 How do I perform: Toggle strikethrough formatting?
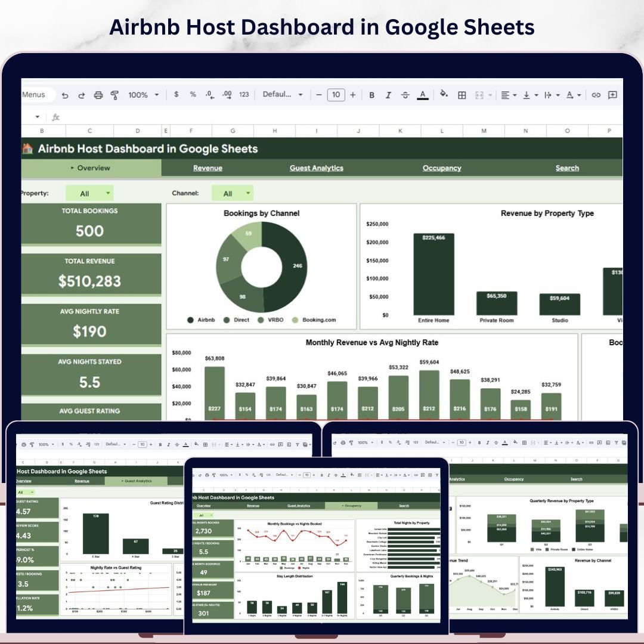[x=405, y=95]
